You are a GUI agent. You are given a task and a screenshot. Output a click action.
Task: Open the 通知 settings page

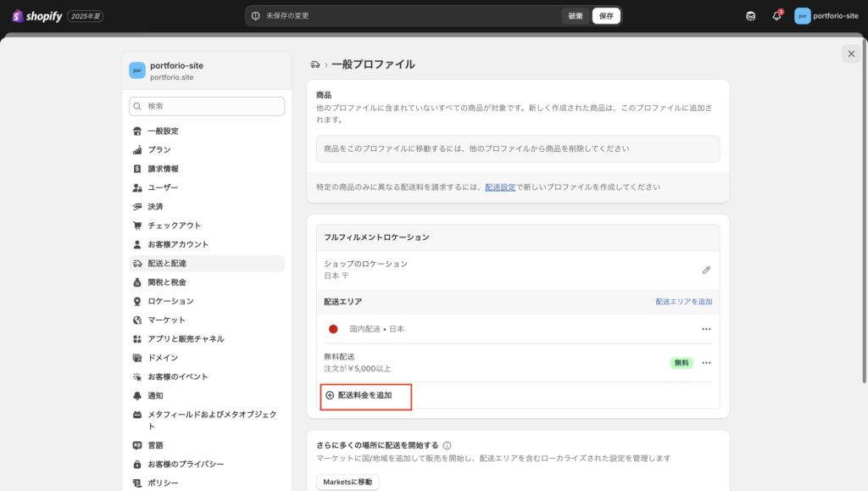155,396
